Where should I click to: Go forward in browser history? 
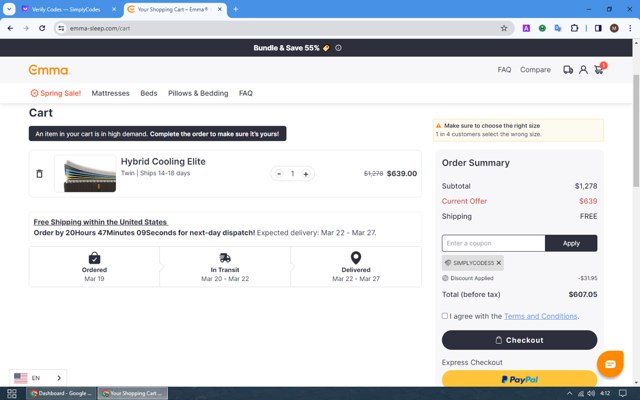(26, 28)
